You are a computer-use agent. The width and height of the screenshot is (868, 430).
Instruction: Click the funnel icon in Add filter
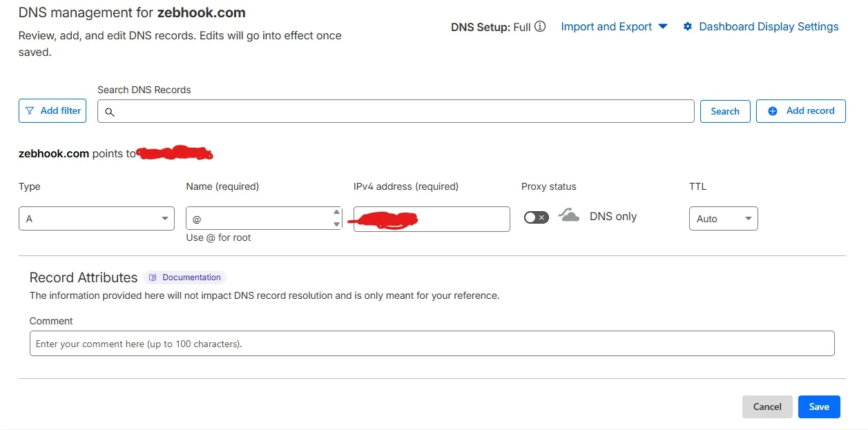[x=30, y=110]
